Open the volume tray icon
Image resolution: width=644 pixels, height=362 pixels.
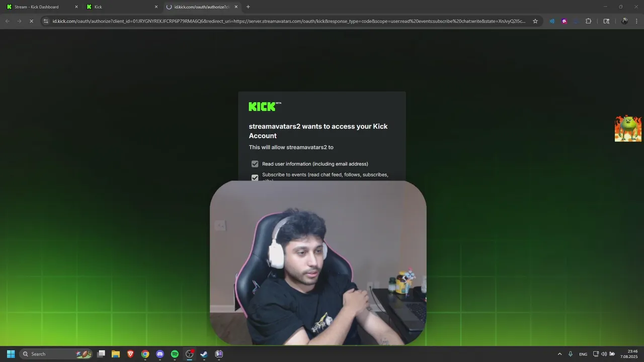[x=604, y=354]
